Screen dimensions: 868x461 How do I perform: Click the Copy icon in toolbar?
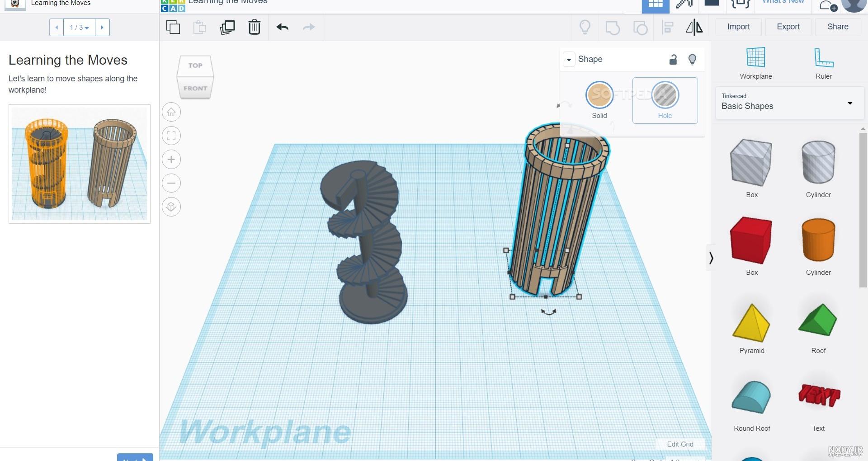pyautogui.click(x=173, y=27)
